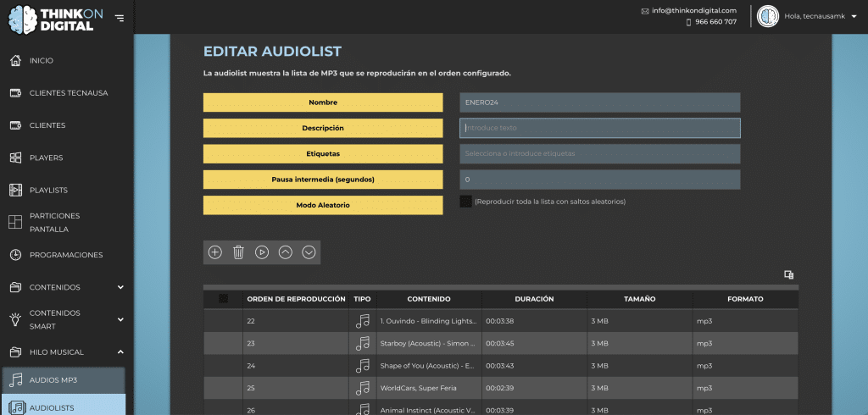The image size is (868, 415).
Task: Open Inicio in the sidebar
Action: (42, 60)
